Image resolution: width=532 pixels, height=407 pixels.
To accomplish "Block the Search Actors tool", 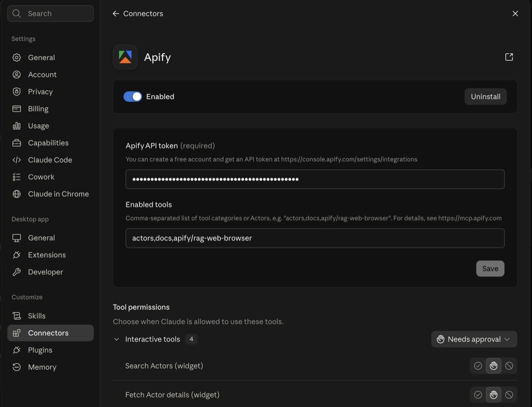I will pyautogui.click(x=509, y=365).
